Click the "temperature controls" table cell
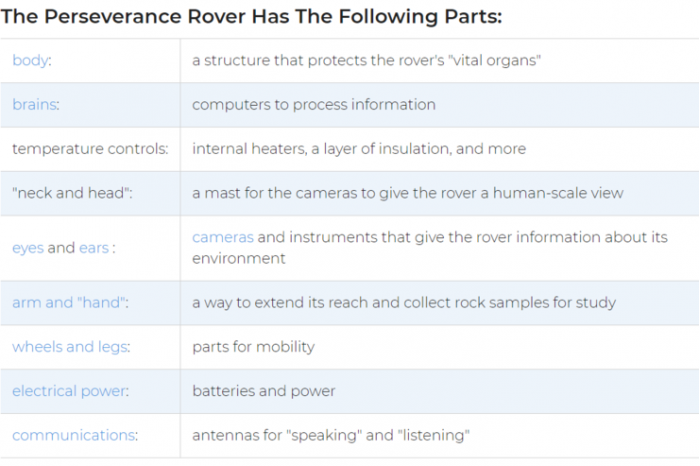This screenshot has width=700, height=466. click(x=89, y=149)
